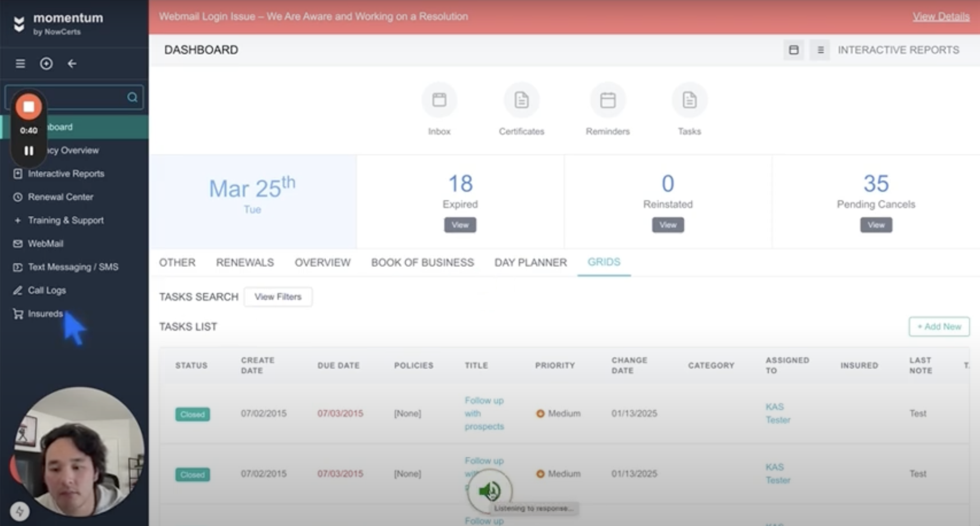
Task: View the 35 Pending Cancels
Action: [876, 225]
